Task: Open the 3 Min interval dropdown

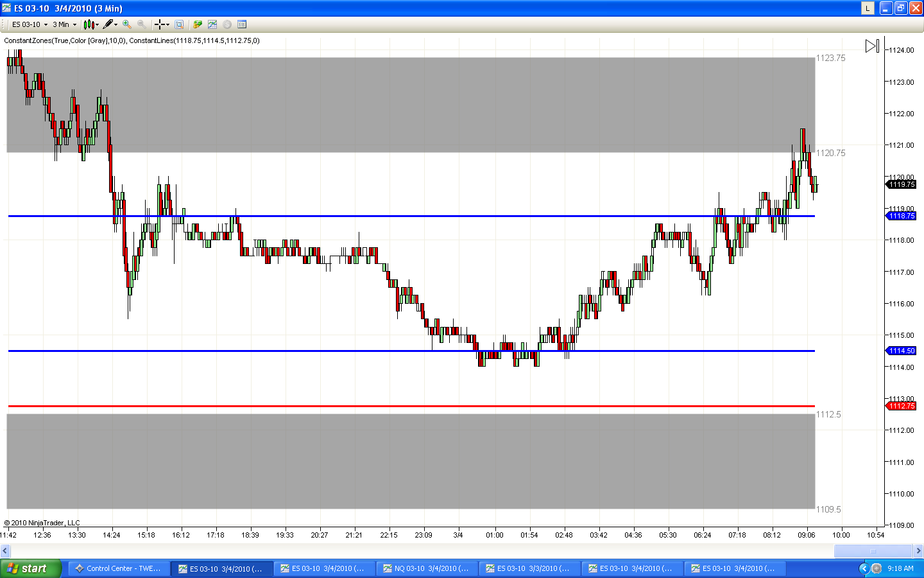Action: pos(64,24)
